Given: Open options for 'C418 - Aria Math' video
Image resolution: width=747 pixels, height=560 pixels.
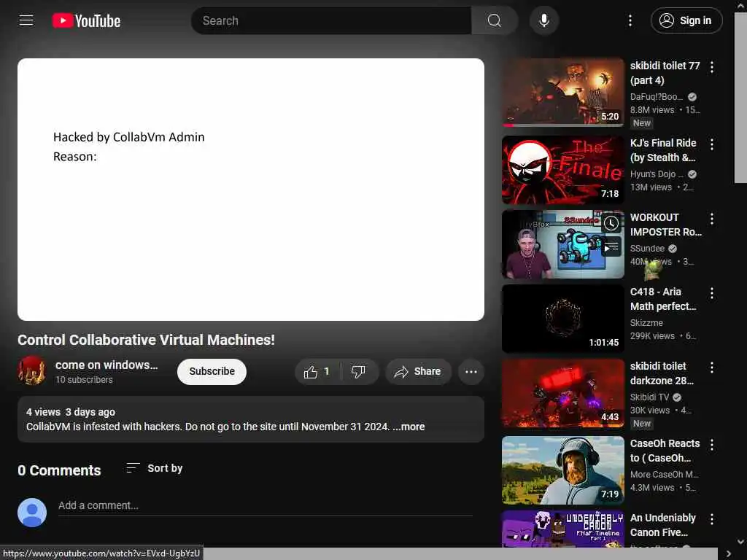Looking at the screenshot, I should click(x=712, y=293).
